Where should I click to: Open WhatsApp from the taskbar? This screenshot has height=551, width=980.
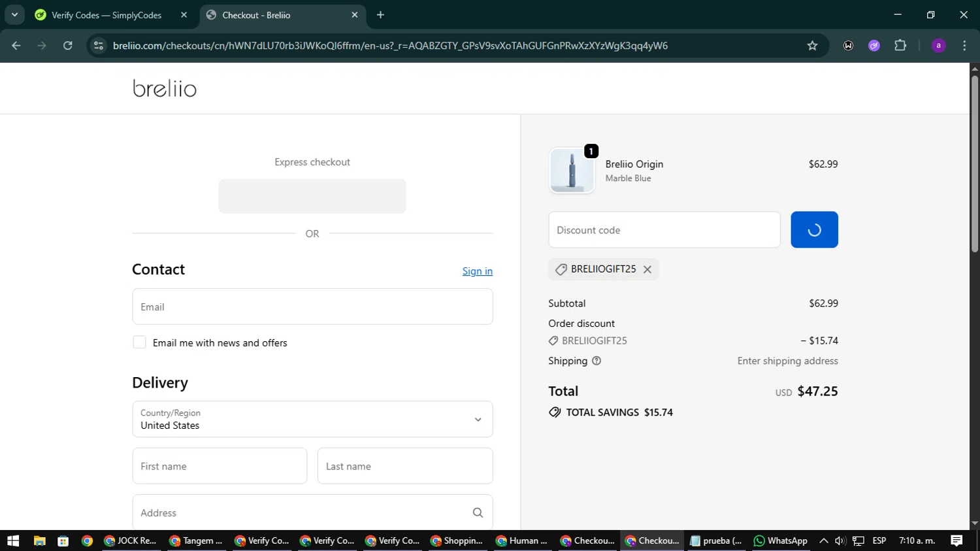coord(781,541)
